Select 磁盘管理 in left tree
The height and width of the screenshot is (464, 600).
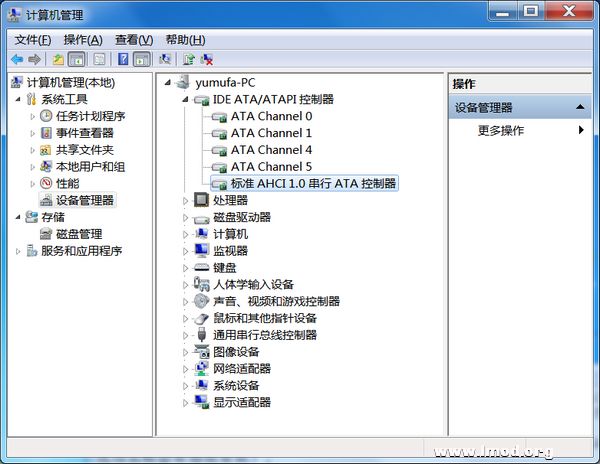(79, 234)
